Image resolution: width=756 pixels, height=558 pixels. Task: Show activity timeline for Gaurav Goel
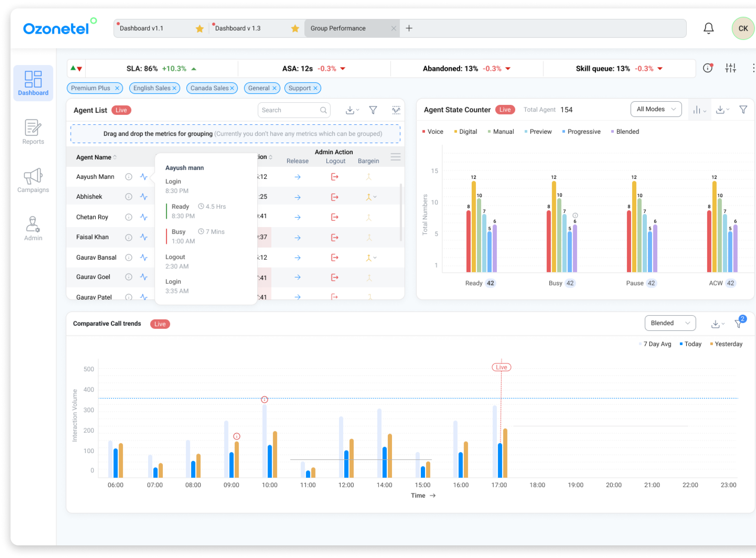pos(144,277)
